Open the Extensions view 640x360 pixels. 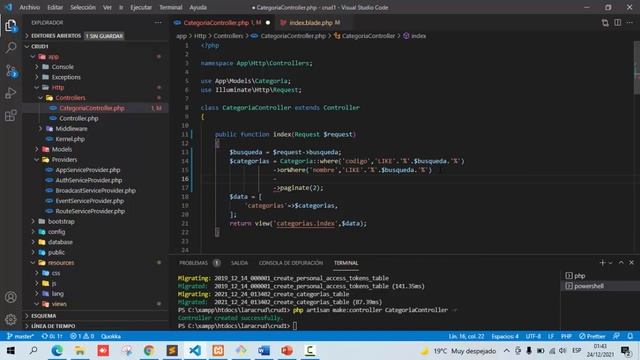point(11,116)
